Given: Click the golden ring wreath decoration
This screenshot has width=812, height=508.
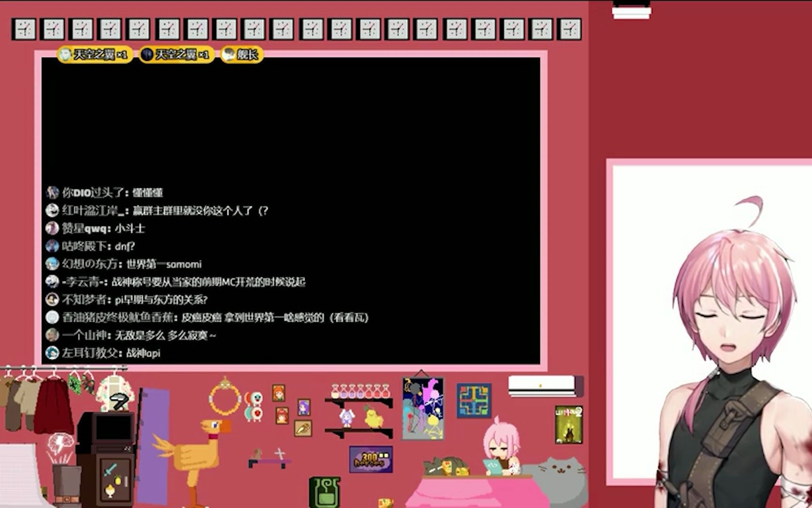Looking at the screenshot, I should click(225, 397).
